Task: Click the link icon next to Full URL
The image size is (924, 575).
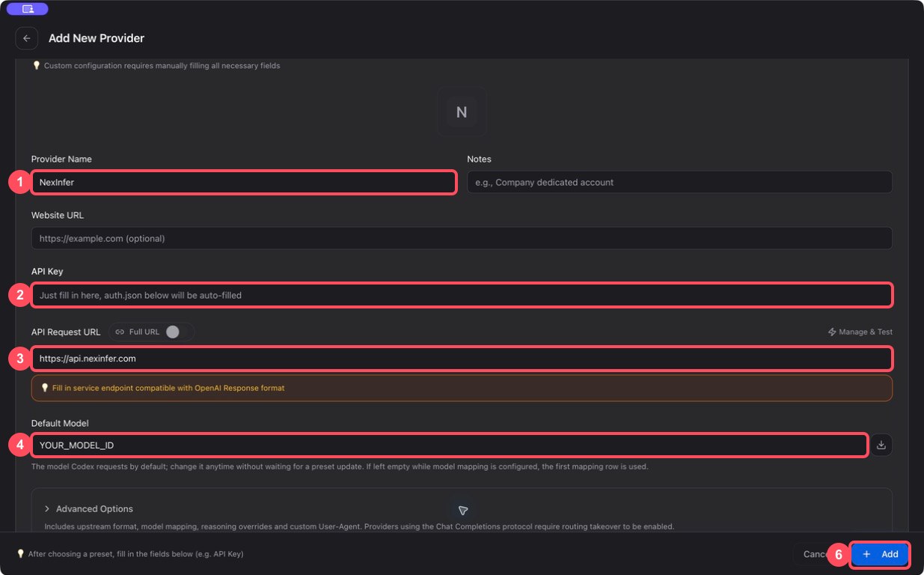Action: (120, 332)
